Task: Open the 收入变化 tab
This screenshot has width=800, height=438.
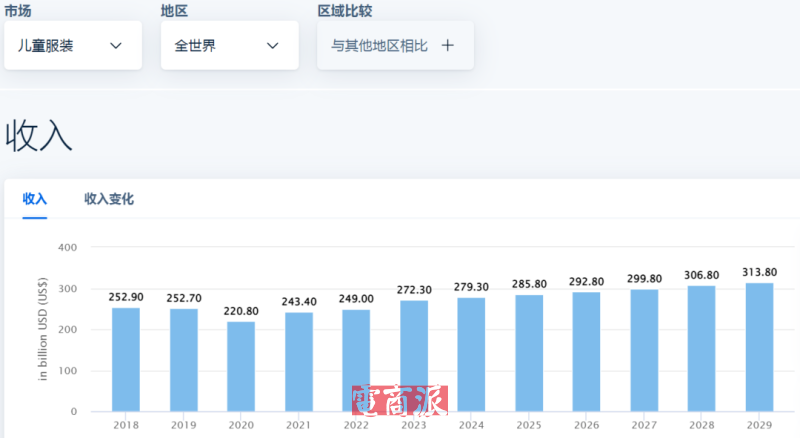Action: pyautogui.click(x=109, y=199)
